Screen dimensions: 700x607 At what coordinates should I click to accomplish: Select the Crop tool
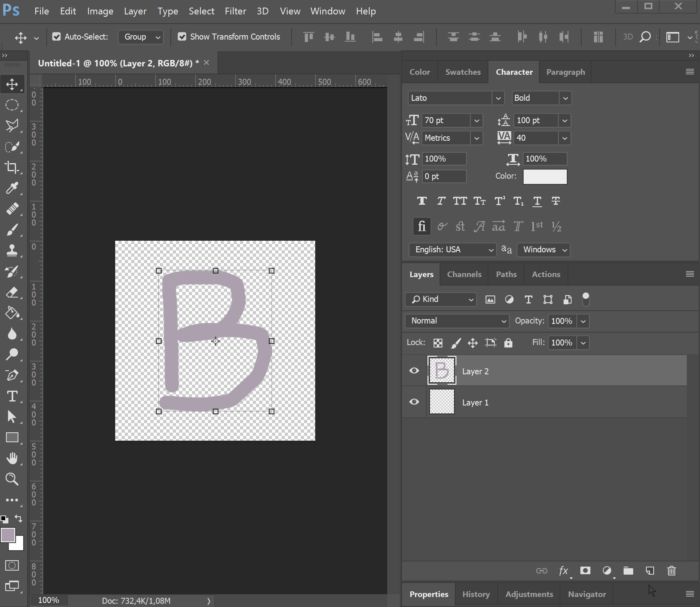(x=12, y=167)
